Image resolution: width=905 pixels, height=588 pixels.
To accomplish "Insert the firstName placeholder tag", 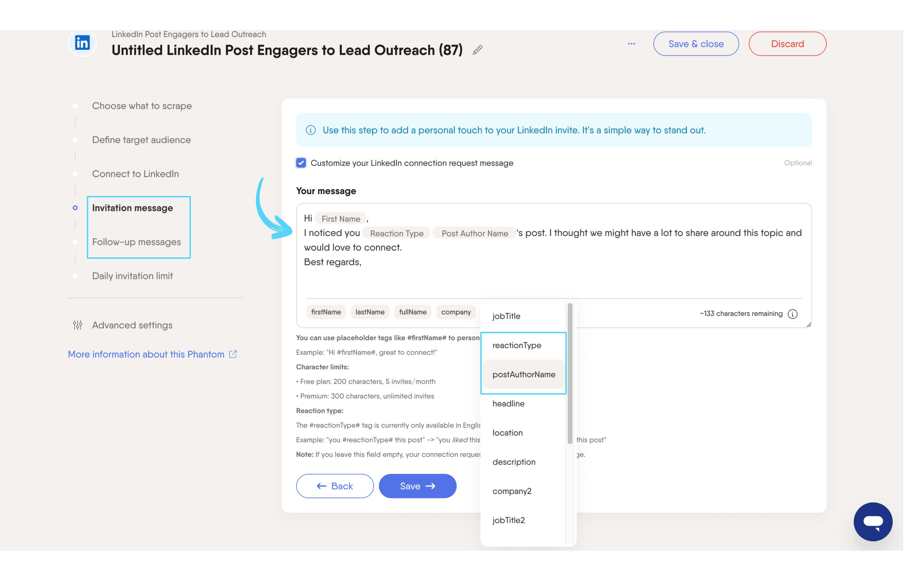I will [x=327, y=312].
